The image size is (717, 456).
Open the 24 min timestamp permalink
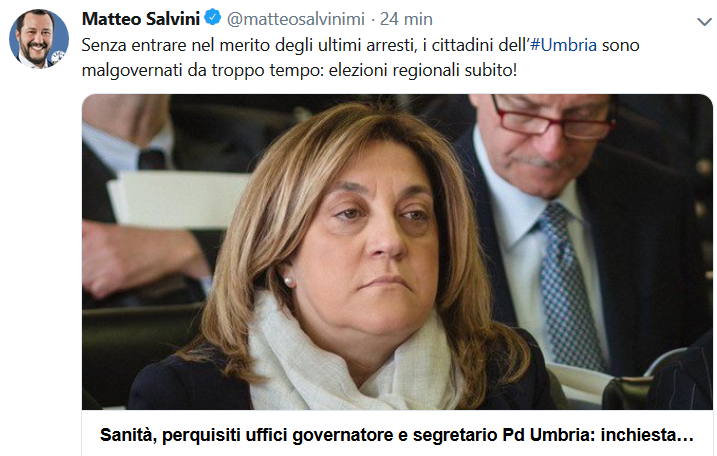pos(406,19)
